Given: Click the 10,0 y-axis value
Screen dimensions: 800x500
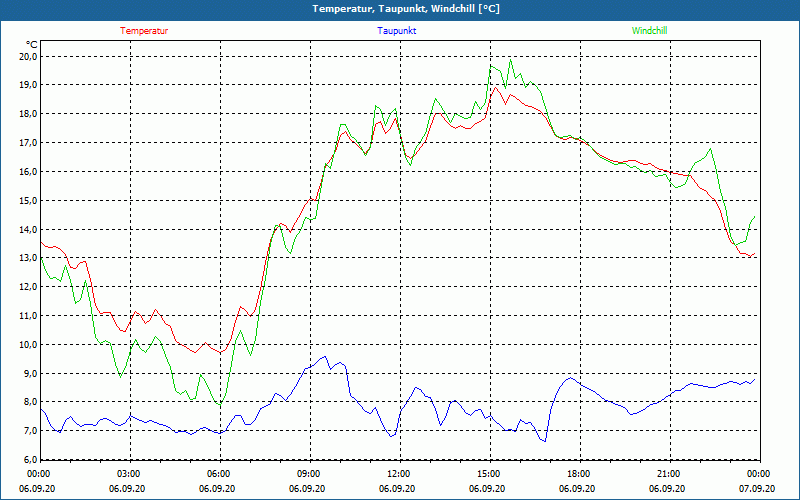Looking at the screenshot, I should click(29, 344).
